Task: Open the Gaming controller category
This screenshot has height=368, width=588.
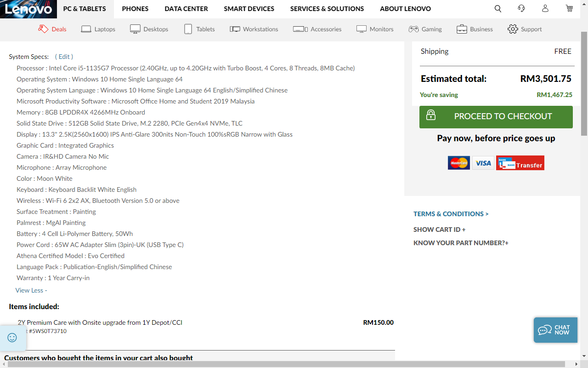Action: 425,29
